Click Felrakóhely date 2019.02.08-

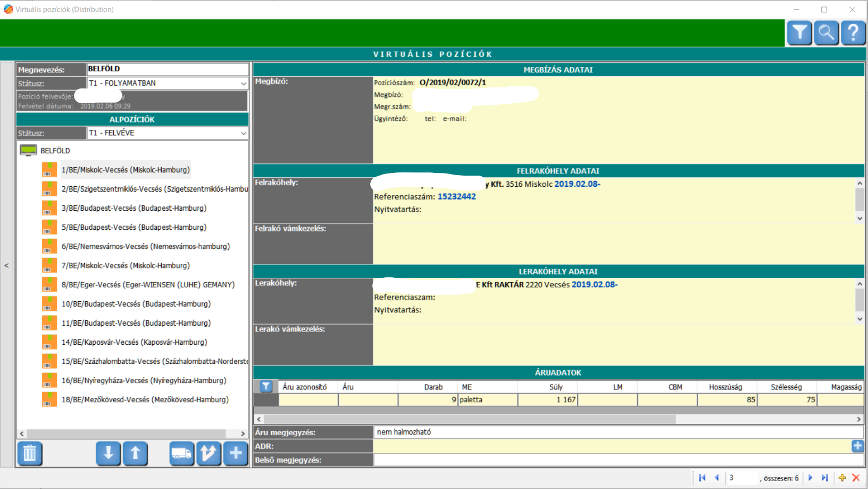pos(578,184)
